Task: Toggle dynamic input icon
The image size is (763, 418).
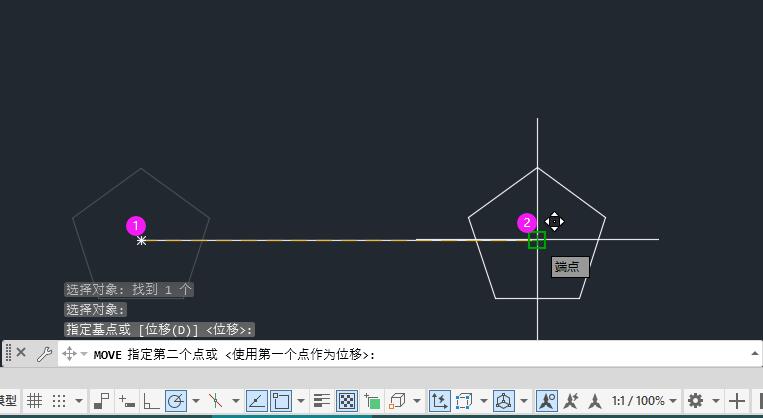Action: [x=127, y=401]
